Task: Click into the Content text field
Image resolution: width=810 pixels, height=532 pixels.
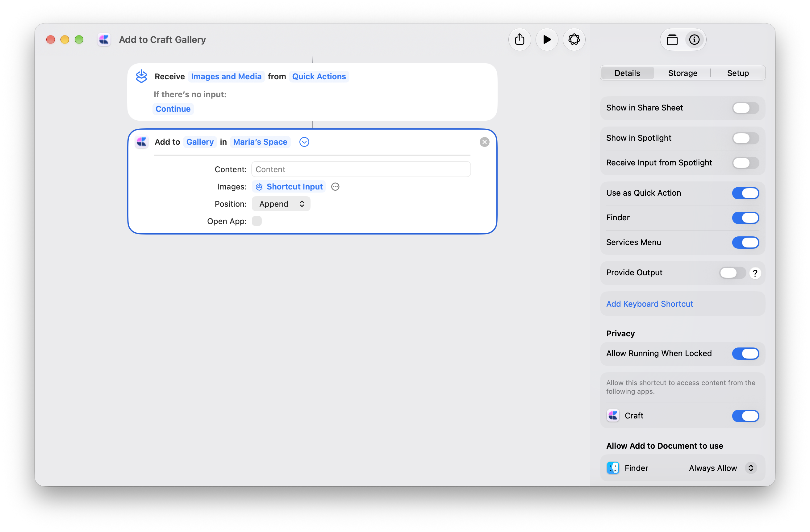Action: click(361, 169)
